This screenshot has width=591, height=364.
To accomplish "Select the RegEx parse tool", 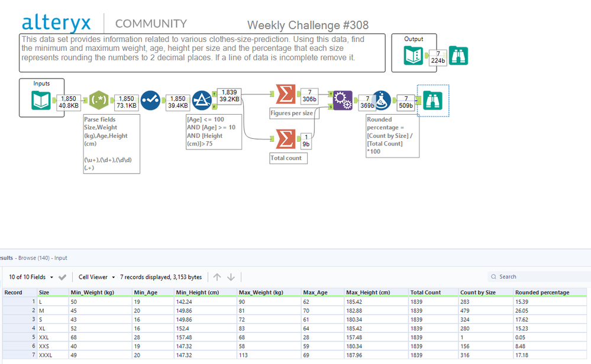I will (99, 100).
